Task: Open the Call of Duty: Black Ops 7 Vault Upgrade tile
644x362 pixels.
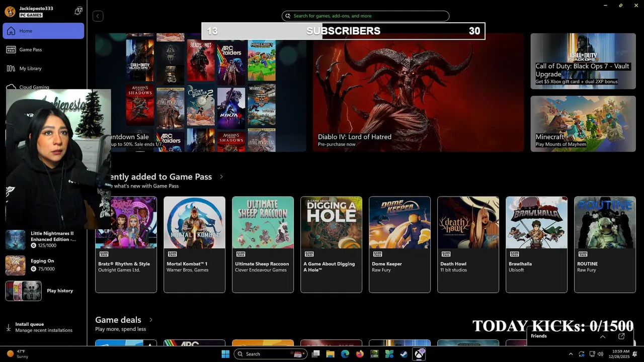Action: pos(583,61)
